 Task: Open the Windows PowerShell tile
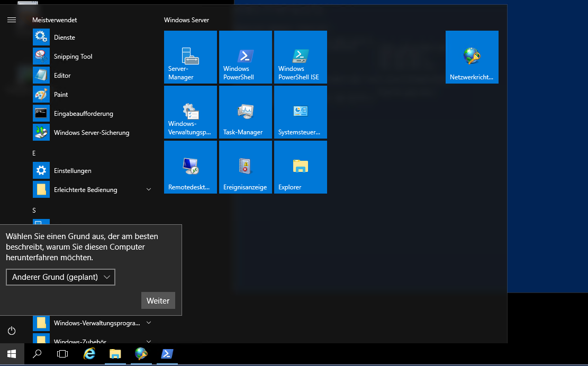click(x=245, y=57)
